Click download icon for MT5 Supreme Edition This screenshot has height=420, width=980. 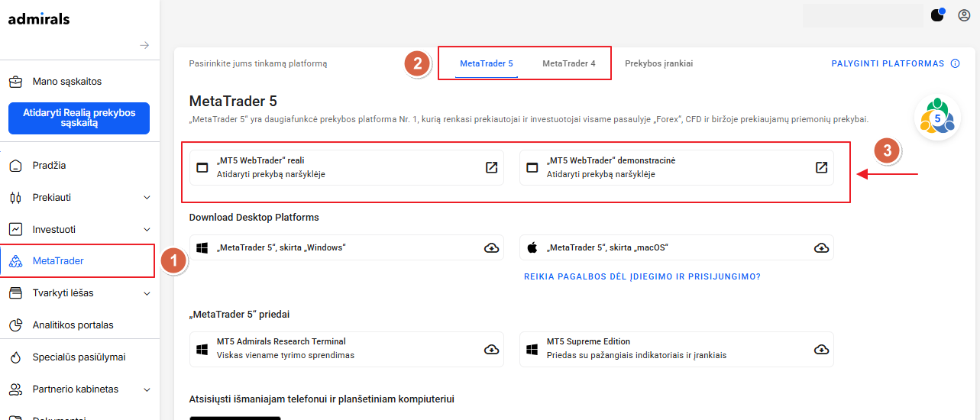pyautogui.click(x=821, y=350)
